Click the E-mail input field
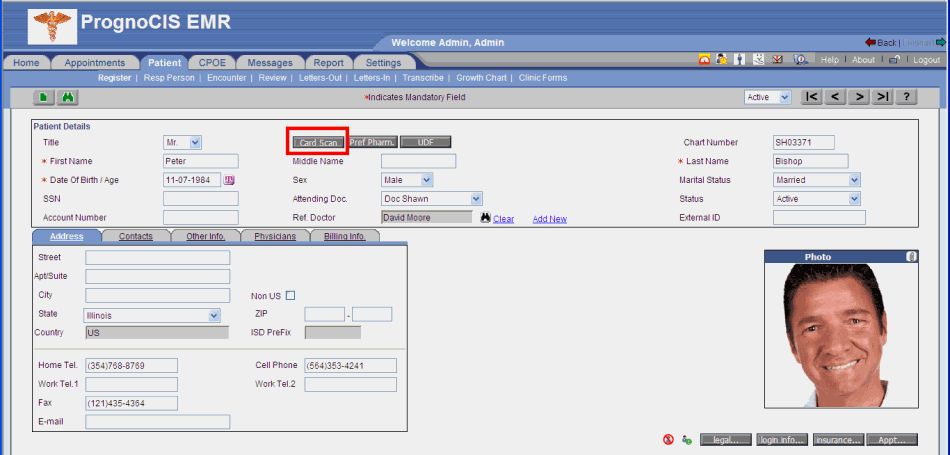 (158, 422)
